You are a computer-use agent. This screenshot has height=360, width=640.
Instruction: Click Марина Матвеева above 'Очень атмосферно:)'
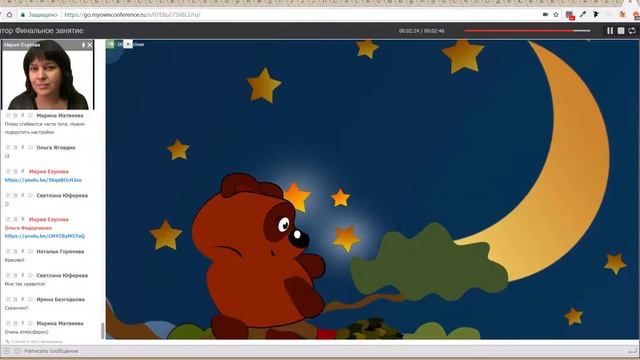(60, 323)
